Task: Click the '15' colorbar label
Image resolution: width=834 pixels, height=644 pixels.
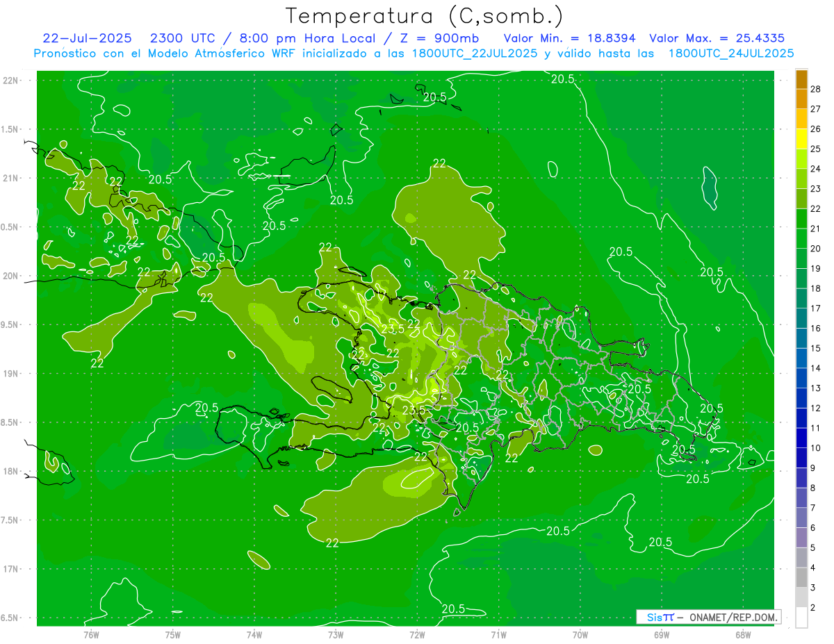Action: coord(816,348)
